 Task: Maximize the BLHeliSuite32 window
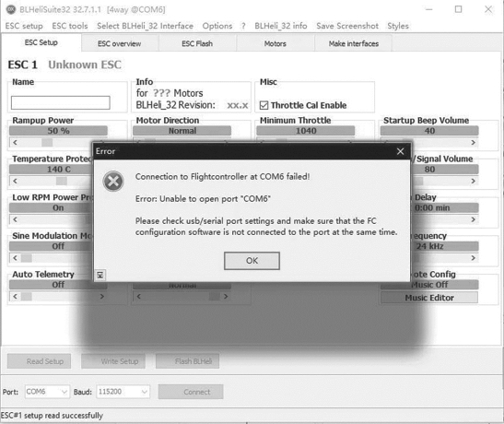[458, 9]
